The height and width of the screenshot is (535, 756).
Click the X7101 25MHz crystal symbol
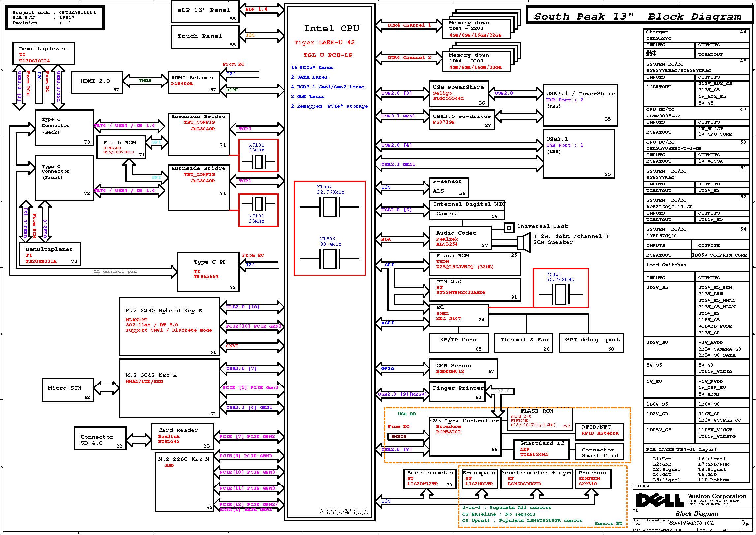[258, 162]
